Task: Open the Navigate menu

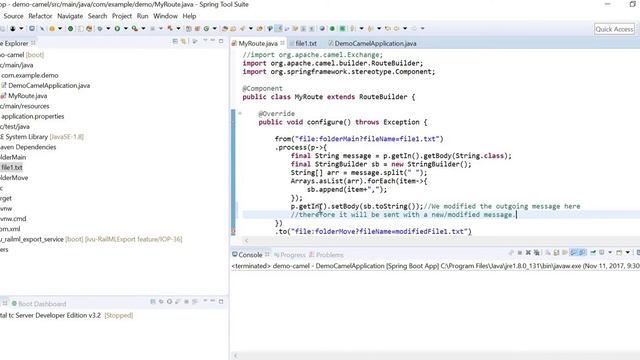Action: pyautogui.click(x=70, y=16)
